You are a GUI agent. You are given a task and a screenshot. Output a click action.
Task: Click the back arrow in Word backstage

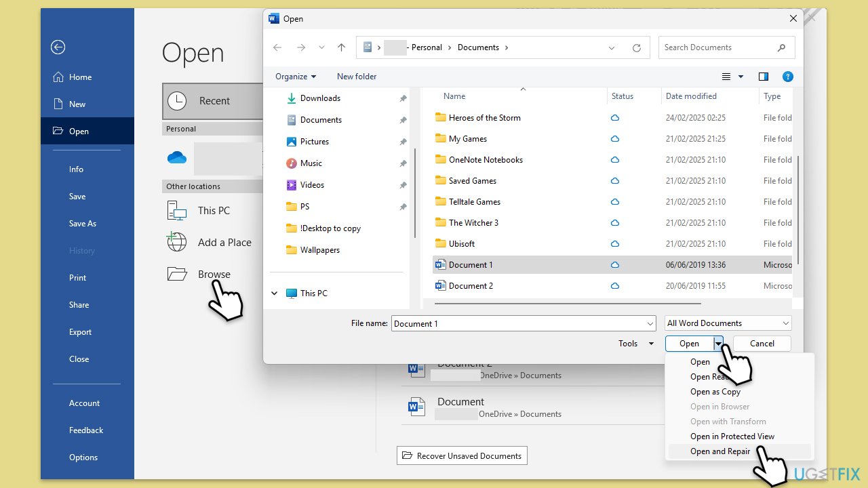(x=58, y=47)
